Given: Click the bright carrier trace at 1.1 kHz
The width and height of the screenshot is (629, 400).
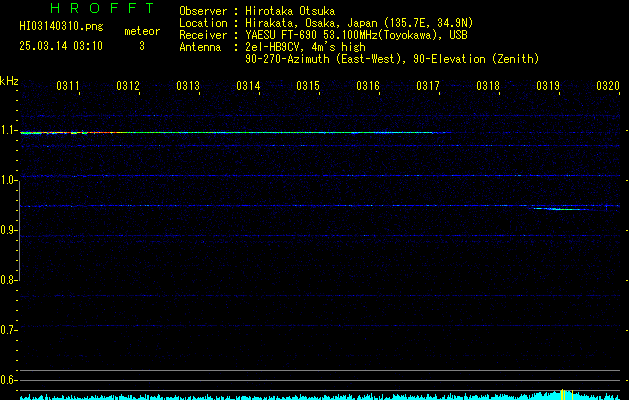Looking at the screenshot, I should click(235, 132).
